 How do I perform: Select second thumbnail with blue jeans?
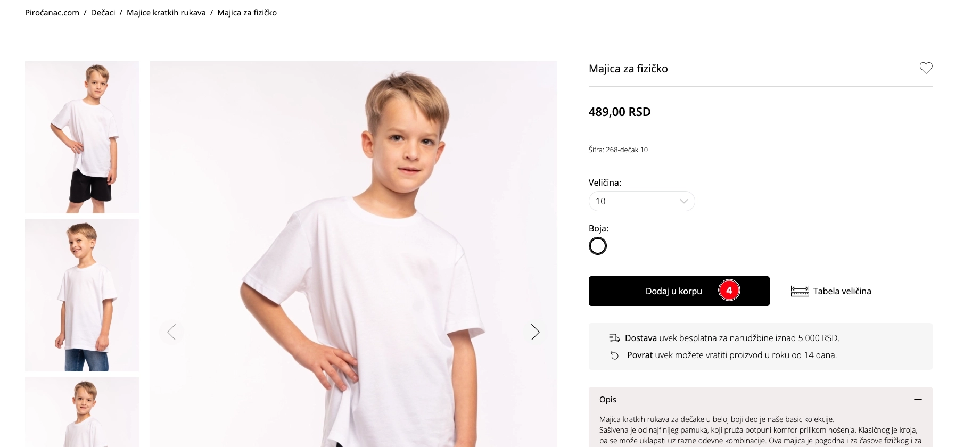tap(82, 295)
